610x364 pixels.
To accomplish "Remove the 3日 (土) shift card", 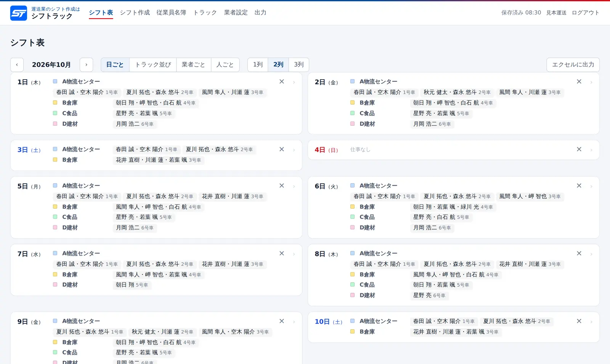I will tap(282, 149).
